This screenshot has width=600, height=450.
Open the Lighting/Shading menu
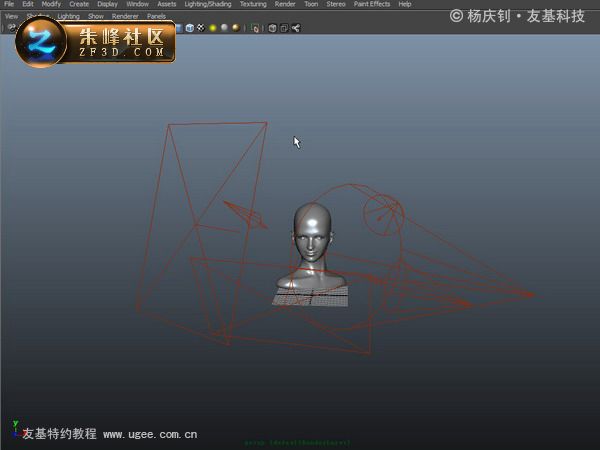click(208, 4)
